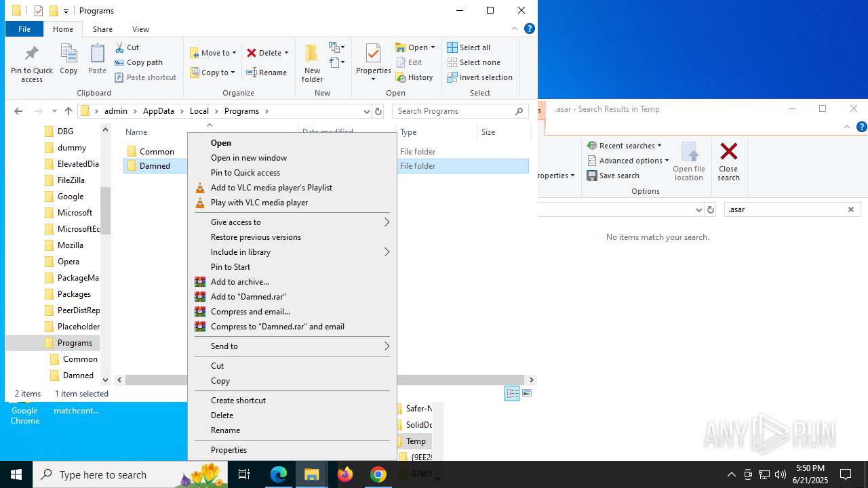Open Windows Start menu
This screenshot has height=488, width=868.
point(16,474)
